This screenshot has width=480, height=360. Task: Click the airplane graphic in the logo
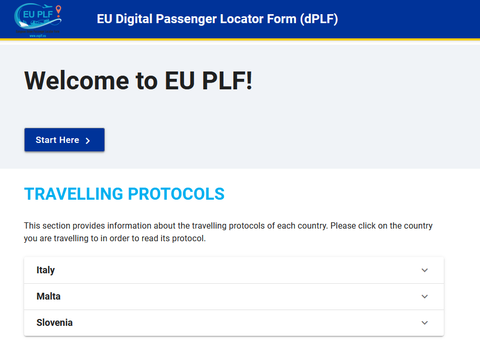(48, 7)
